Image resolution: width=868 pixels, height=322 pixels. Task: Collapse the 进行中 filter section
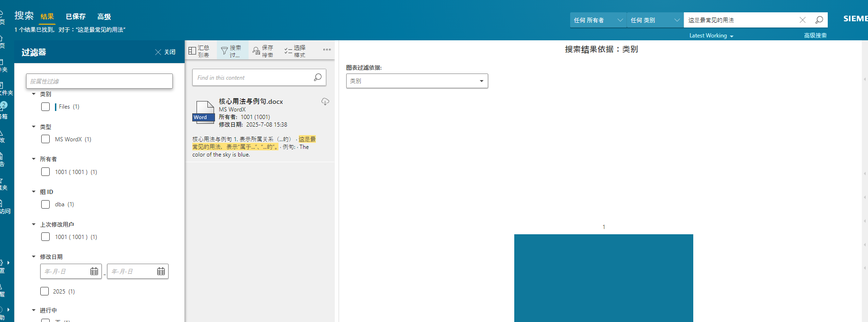tap(34, 310)
